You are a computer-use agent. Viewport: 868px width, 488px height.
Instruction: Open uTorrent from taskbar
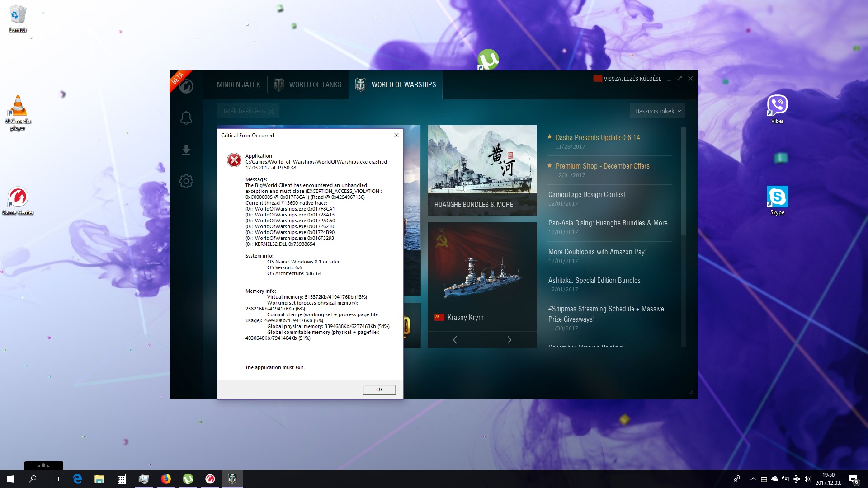(x=188, y=479)
